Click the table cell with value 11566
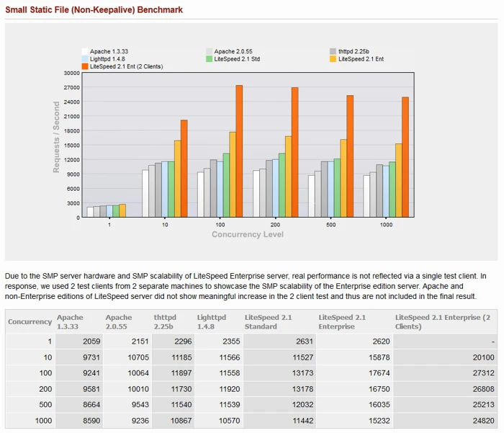Viewport: 504px width, 433px height. pyautogui.click(x=219, y=357)
